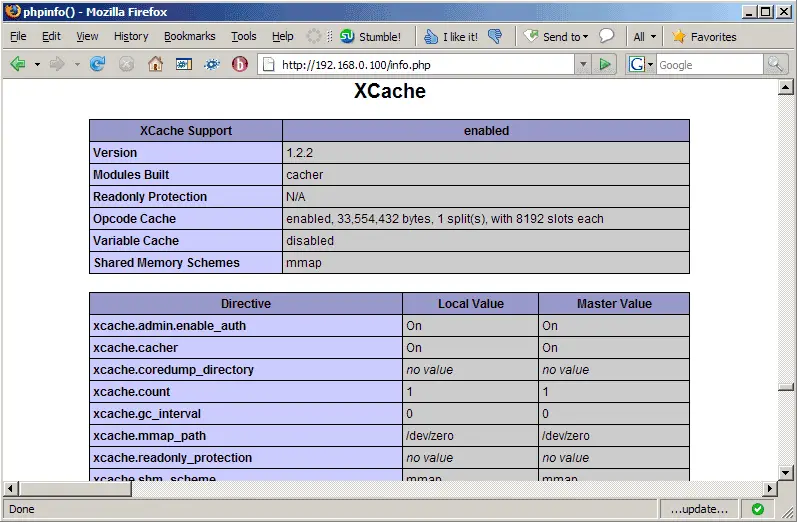Click the version value 1.2.2

tap(299, 152)
